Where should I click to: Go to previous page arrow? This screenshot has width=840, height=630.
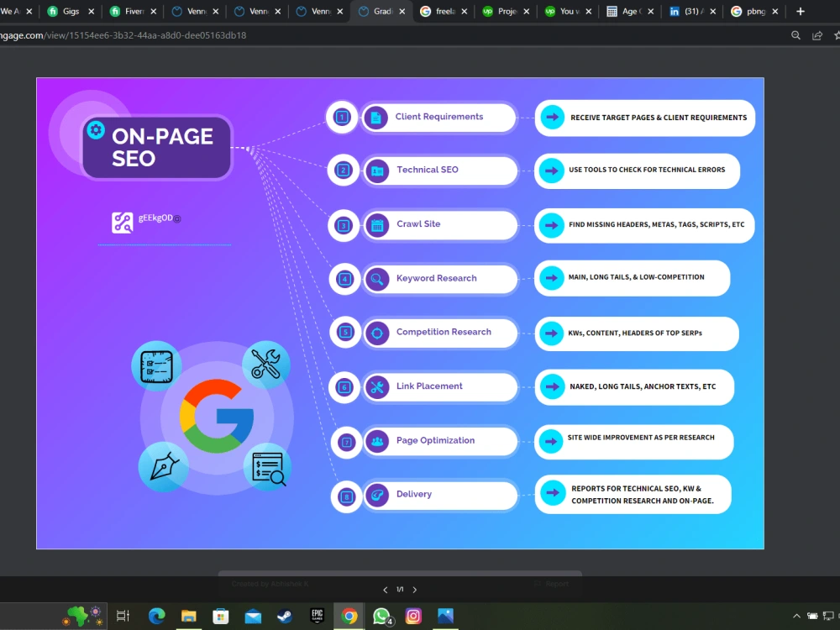pyautogui.click(x=386, y=590)
